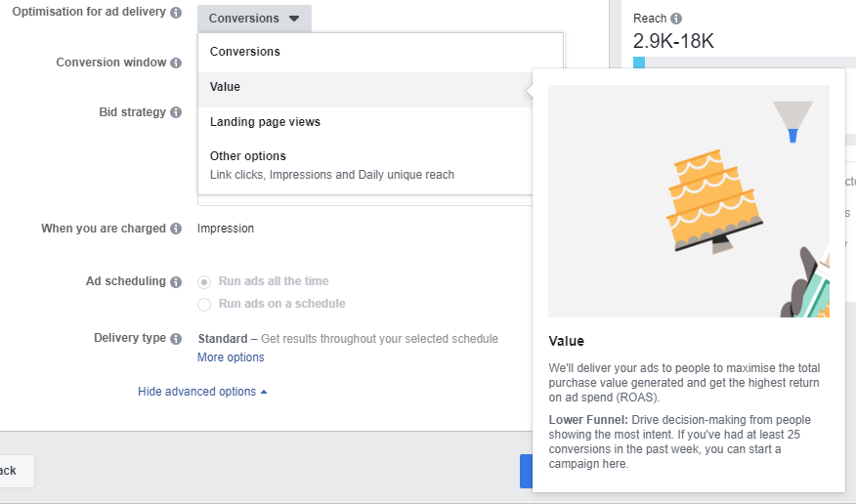
Task: Open the Conversions optimisation dropdown
Action: pyautogui.click(x=254, y=19)
